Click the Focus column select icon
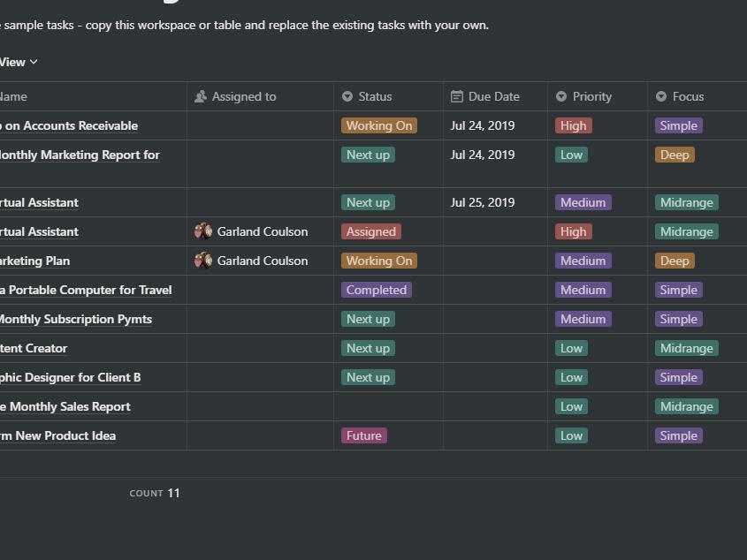 [x=661, y=96]
